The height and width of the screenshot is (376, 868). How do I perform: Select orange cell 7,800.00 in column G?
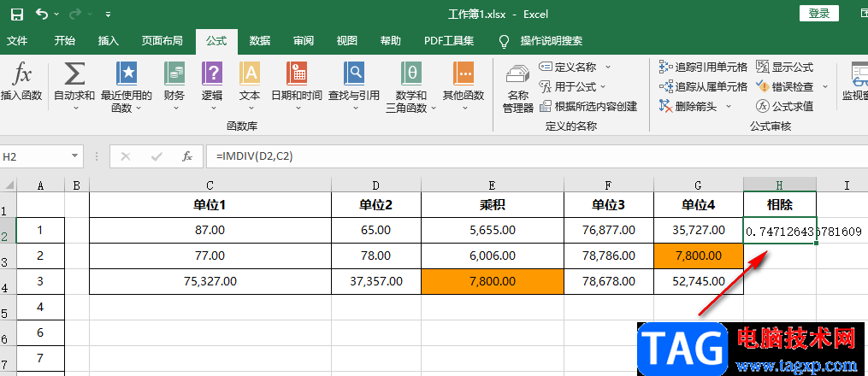(698, 256)
